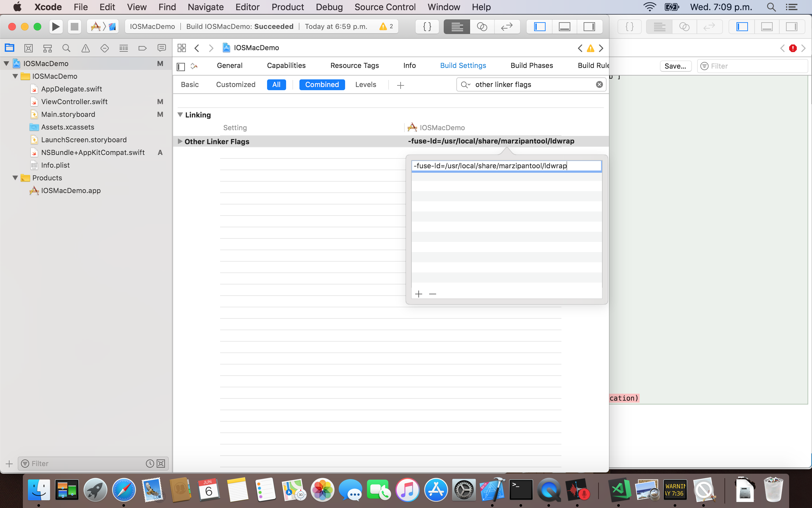This screenshot has height=508, width=812.
Task: Switch to Assistant editor
Action: coord(482,27)
